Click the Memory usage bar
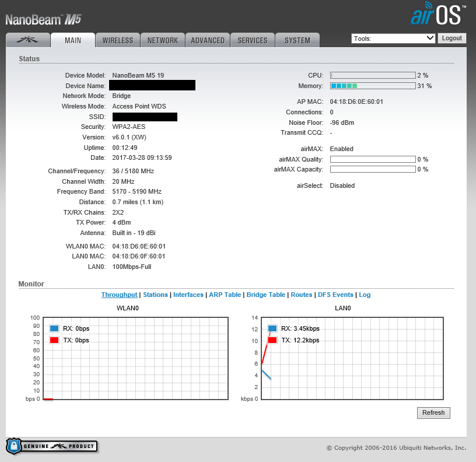476x462 pixels. (372, 86)
